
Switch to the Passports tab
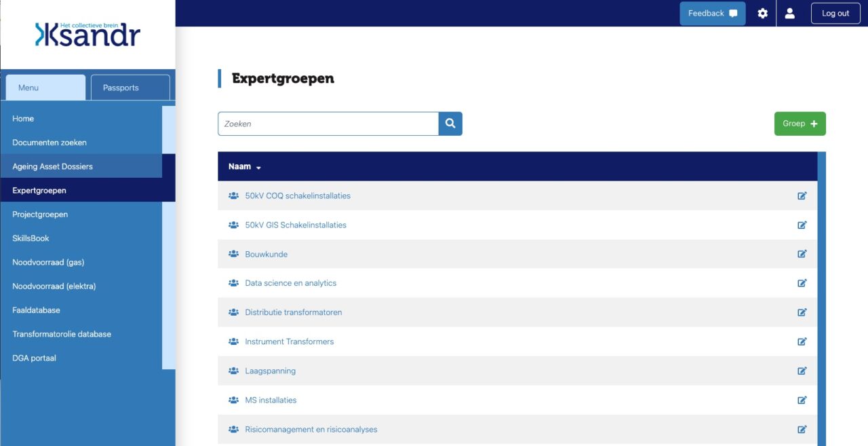130,88
